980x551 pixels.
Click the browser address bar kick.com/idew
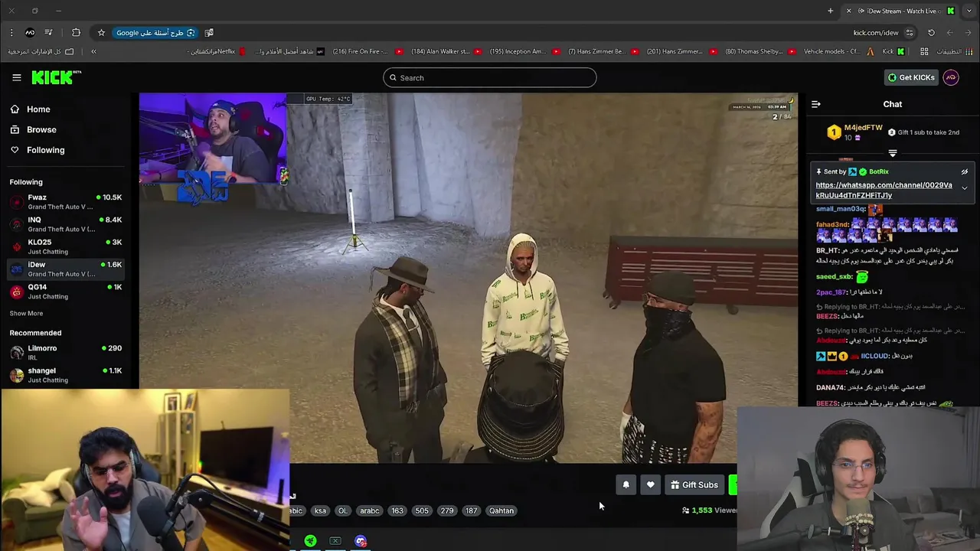point(876,33)
